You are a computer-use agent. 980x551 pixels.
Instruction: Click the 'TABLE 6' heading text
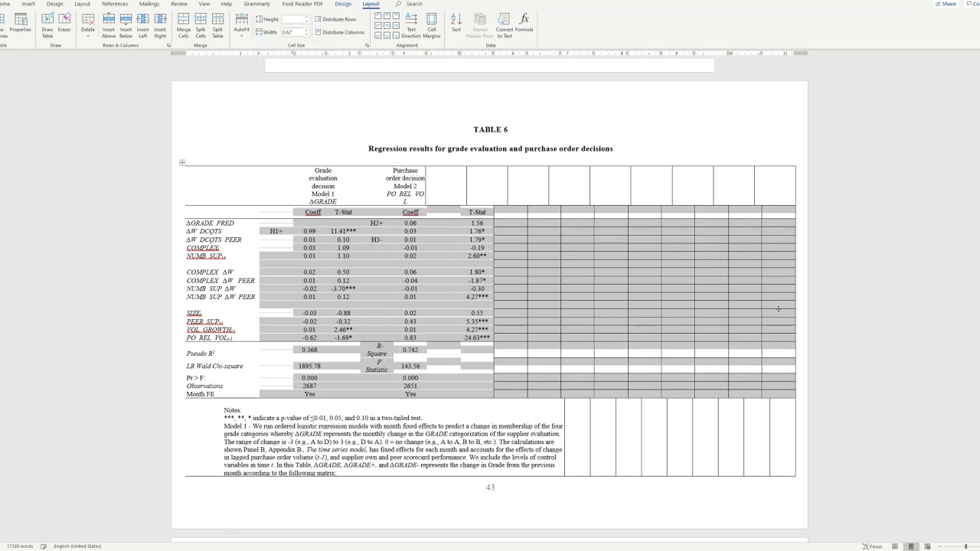coord(490,129)
